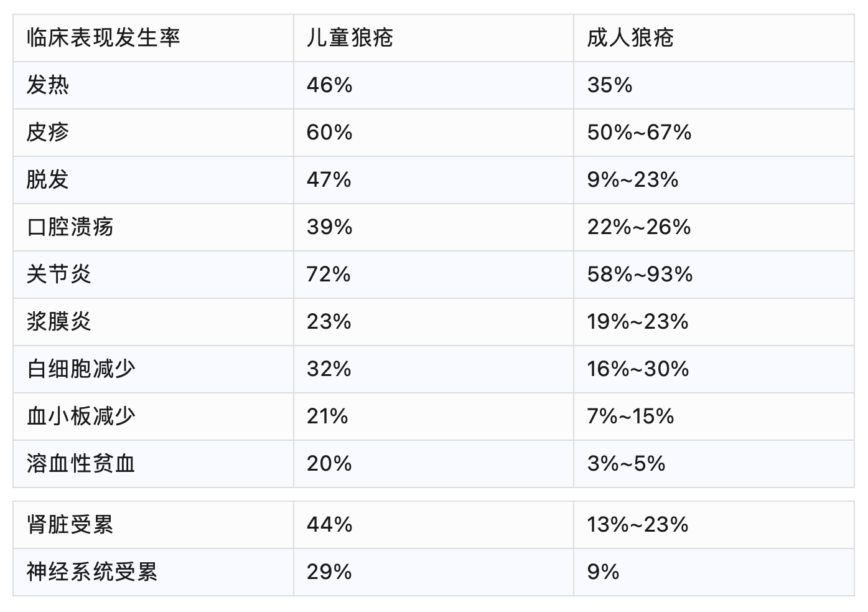
Task: Select the 儿童狼疮 column header
Action: 350,38
